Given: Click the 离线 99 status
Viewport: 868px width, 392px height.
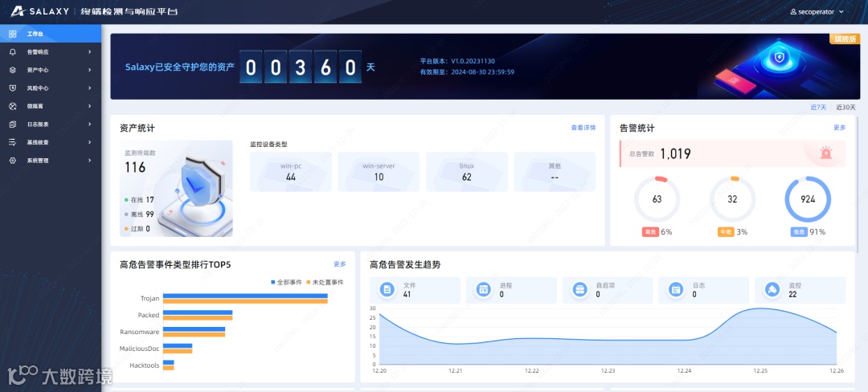Looking at the screenshot, I should click(139, 214).
